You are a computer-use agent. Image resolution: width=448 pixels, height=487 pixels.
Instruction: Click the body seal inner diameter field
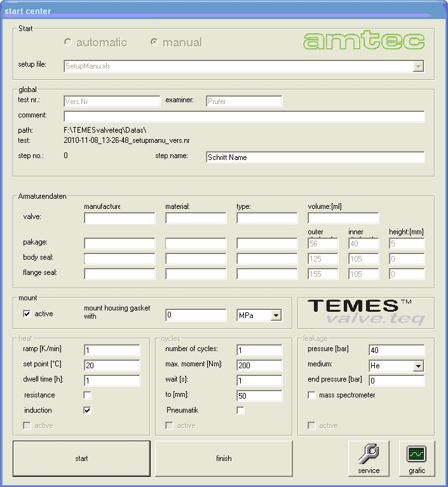click(363, 258)
